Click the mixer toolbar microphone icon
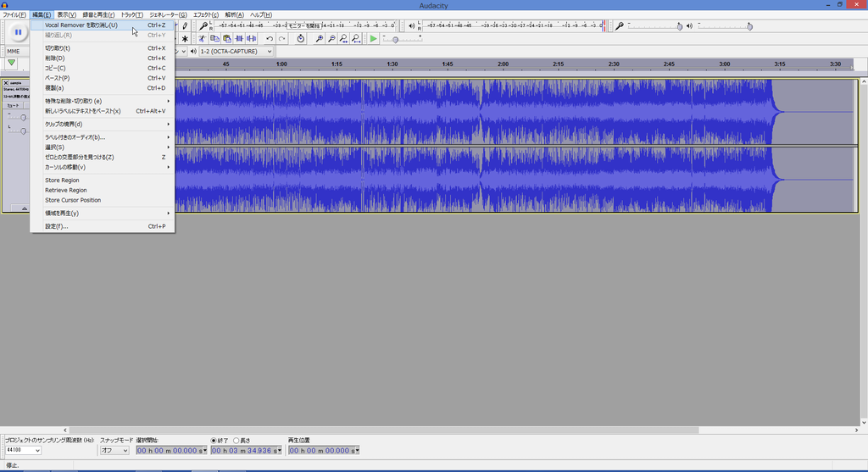 [x=620, y=26]
